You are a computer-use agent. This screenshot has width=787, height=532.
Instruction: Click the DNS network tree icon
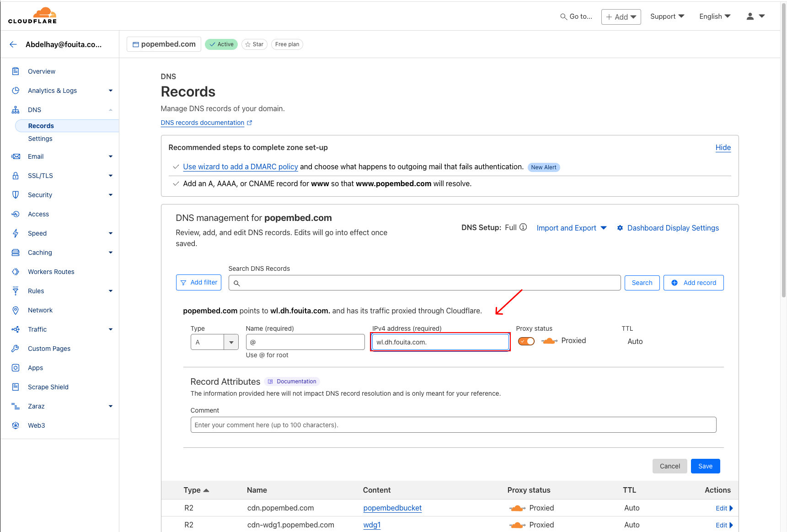16,110
